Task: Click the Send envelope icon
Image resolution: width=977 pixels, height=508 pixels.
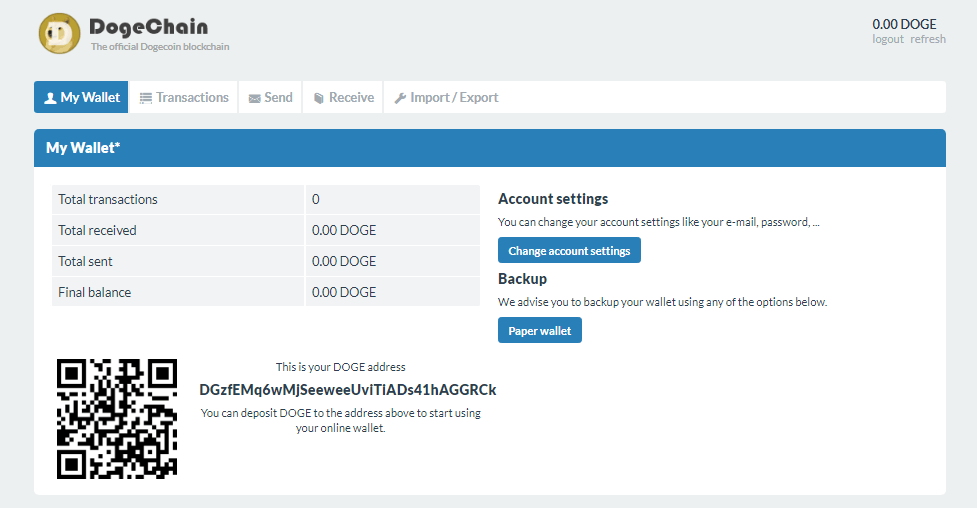Action: (x=254, y=98)
